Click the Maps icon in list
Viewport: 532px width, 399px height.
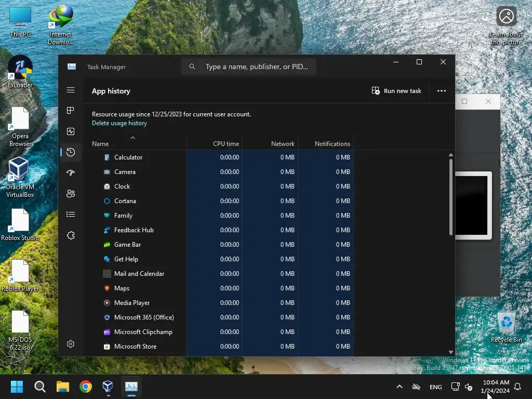(107, 288)
